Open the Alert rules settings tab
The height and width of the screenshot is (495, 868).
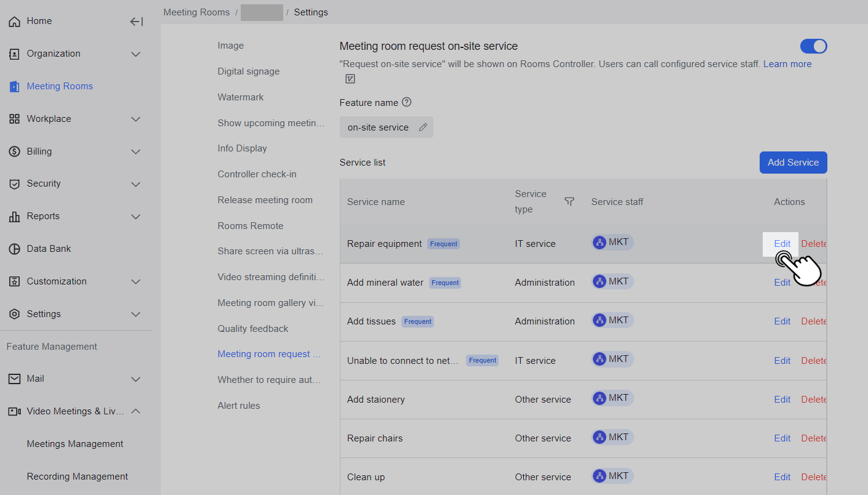[238, 406]
